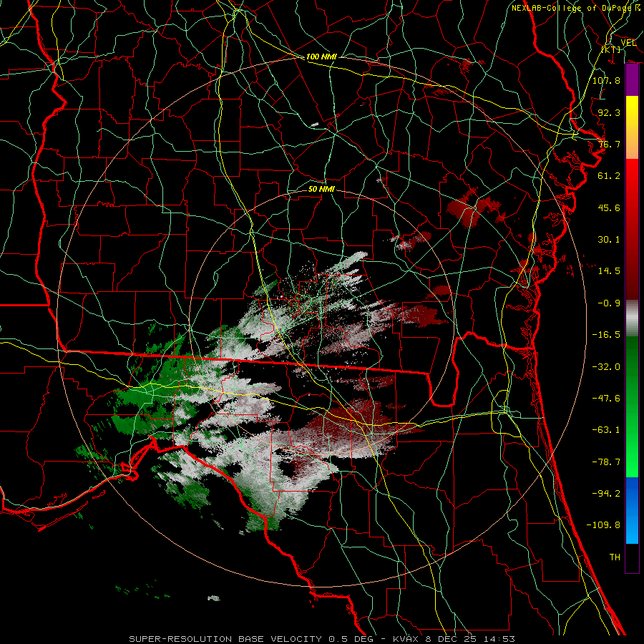Click the blue segment of the velocity color bar
The height and width of the screenshot is (644, 644).
(x=632, y=510)
